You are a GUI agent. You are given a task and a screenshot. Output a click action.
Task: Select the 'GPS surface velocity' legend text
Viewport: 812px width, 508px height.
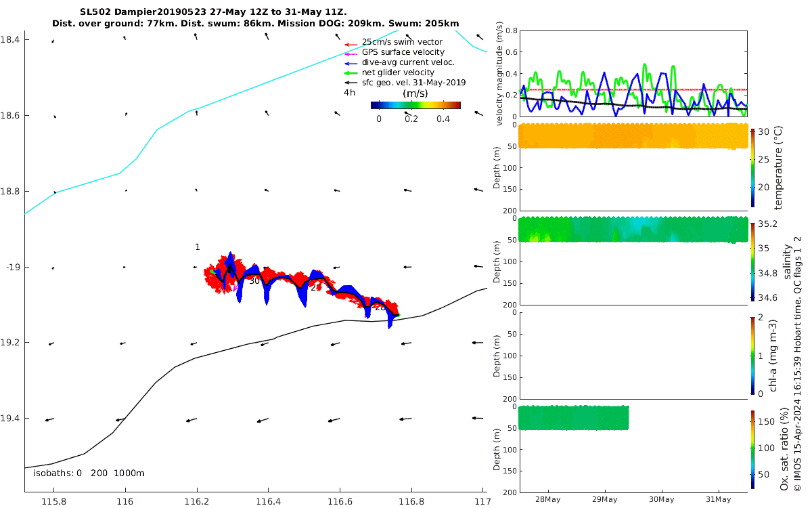point(403,52)
